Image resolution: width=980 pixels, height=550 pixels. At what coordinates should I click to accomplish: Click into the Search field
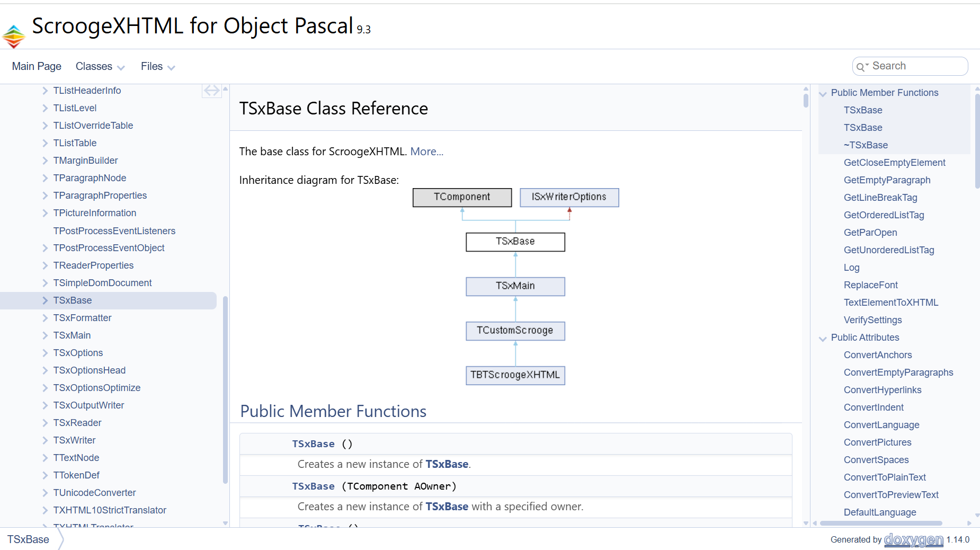[x=916, y=66]
